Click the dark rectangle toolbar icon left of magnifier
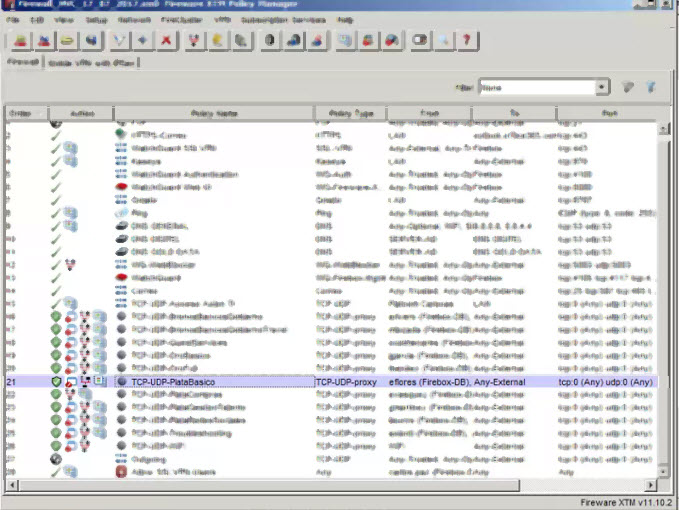 tap(420, 41)
